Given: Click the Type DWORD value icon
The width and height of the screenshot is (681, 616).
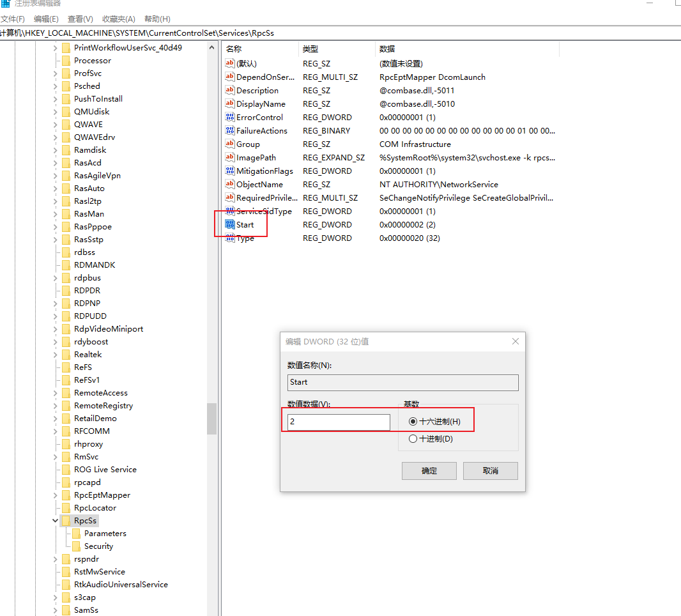Looking at the screenshot, I should pos(231,238).
